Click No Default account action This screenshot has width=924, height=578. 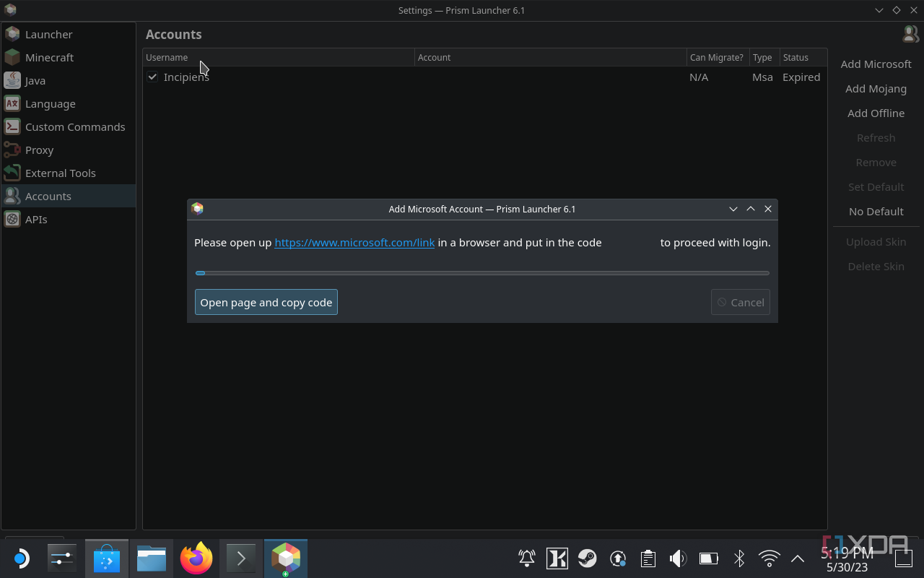[876, 211]
